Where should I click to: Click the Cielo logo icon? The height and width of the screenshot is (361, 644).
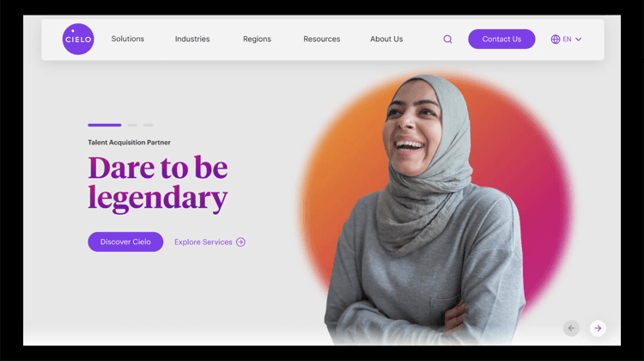click(x=78, y=39)
